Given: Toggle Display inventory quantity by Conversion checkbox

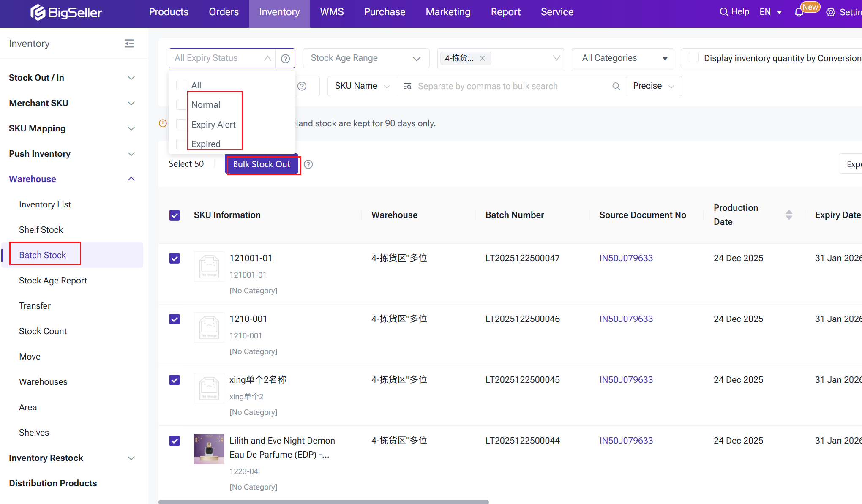Looking at the screenshot, I should pos(693,57).
